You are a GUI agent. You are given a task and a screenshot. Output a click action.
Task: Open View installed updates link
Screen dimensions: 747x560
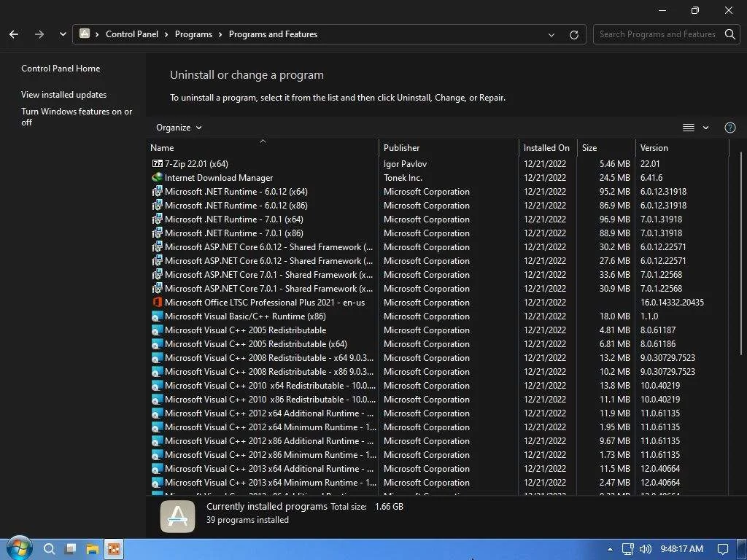pyautogui.click(x=64, y=95)
